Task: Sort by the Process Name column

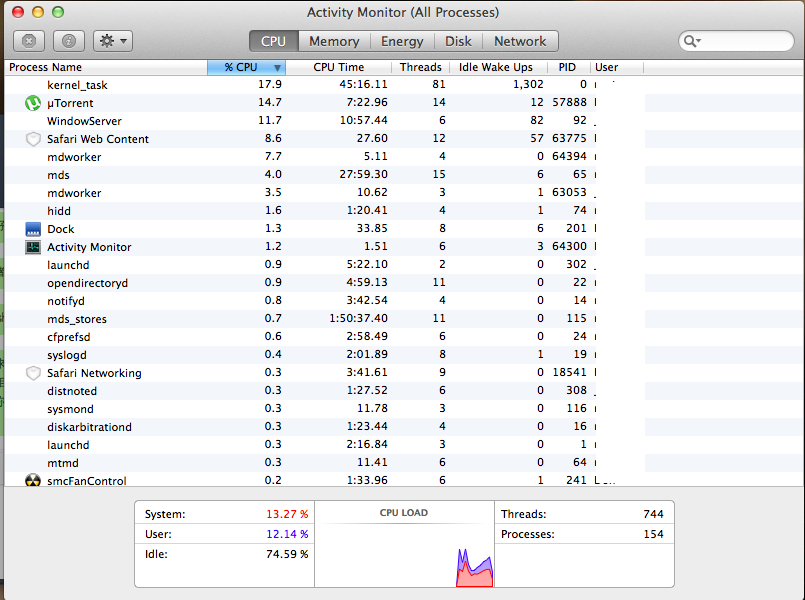Action: point(106,67)
